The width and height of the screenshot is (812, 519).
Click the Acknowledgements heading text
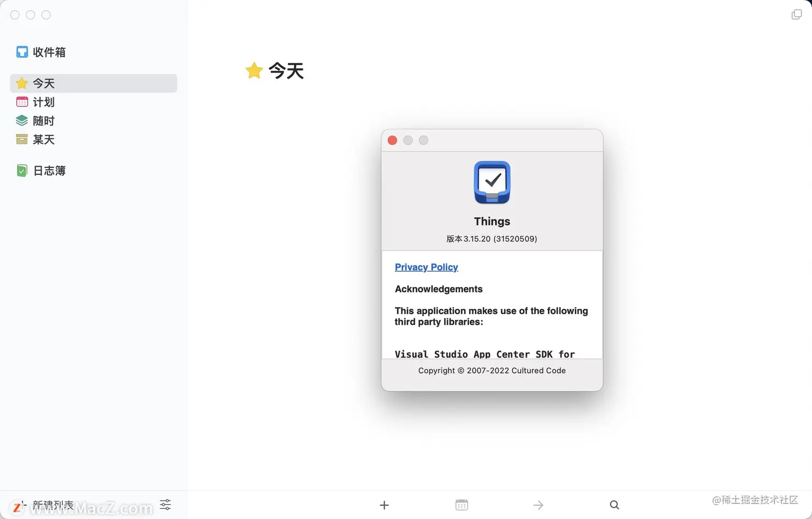tap(439, 289)
